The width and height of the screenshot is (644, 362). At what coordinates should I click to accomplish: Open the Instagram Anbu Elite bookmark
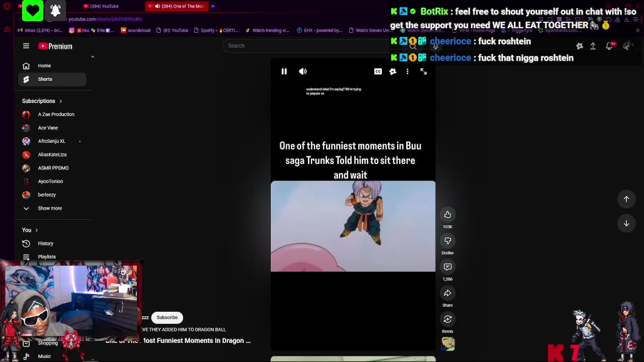click(91, 30)
